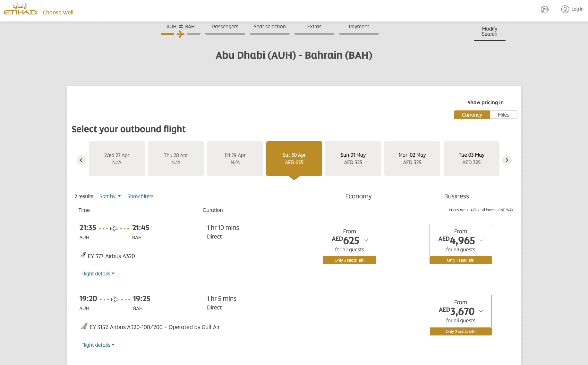This screenshot has height=365, width=588.
Task: Click the user profile Log in icon
Action: tap(565, 9)
